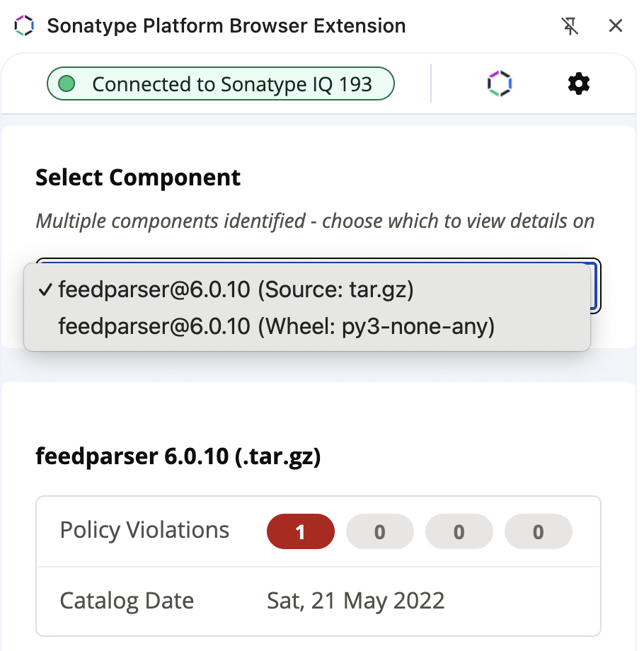
Task: Click the third policy violations count badge
Action: (459, 531)
